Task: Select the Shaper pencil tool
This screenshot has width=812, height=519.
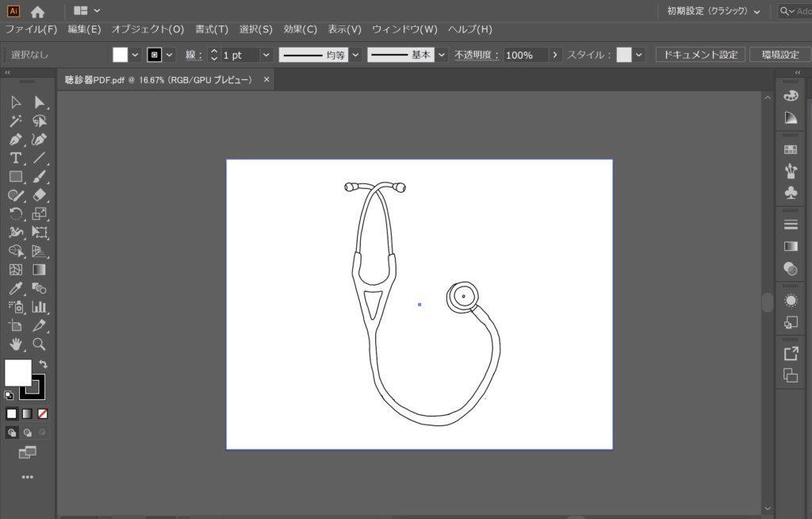Action: tap(16, 195)
